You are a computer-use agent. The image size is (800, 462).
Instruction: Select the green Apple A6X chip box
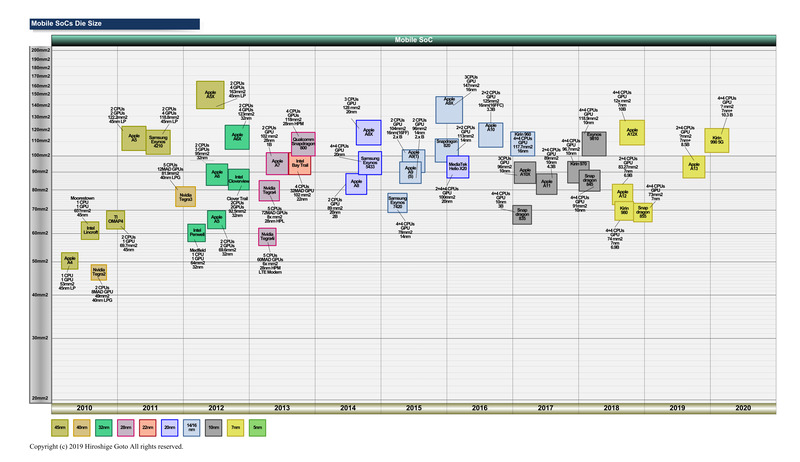[x=237, y=137]
